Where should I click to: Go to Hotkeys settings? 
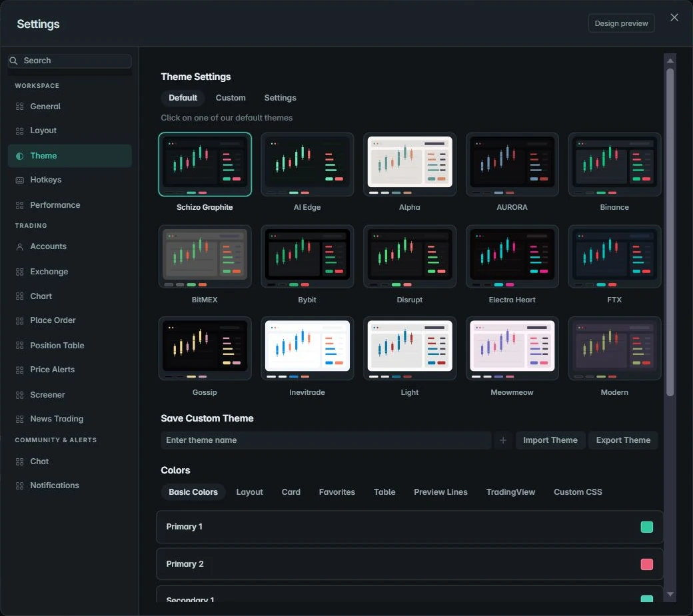click(x=69, y=180)
